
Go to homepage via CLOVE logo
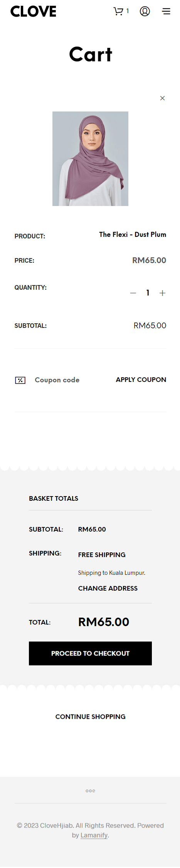click(33, 11)
